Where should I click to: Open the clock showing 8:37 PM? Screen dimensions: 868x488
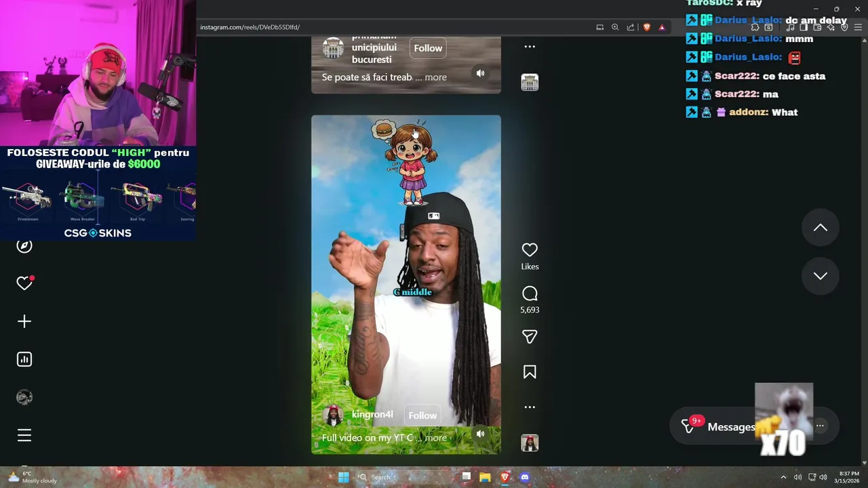pyautogui.click(x=848, y=477)
